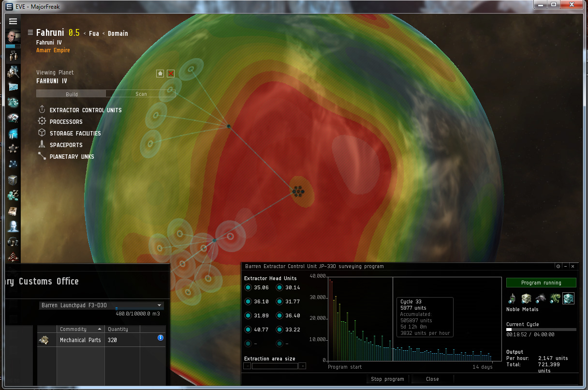
Task: Click the two-figures people icon in sidebar
Action: click(x=13, y=57)
